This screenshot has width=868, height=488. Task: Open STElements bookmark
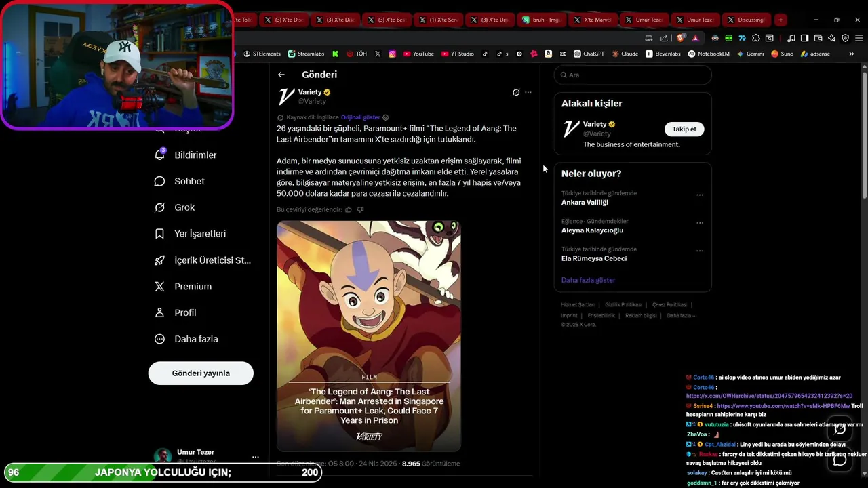(x=262, y=54)
